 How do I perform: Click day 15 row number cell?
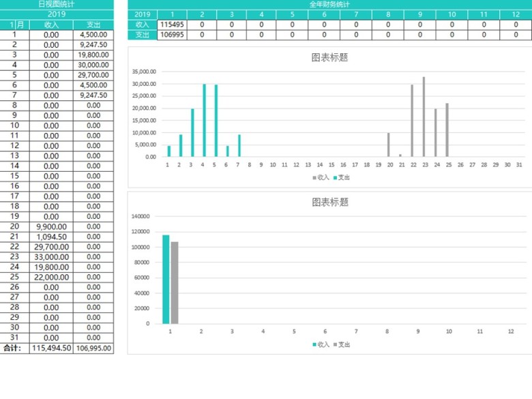14,176
